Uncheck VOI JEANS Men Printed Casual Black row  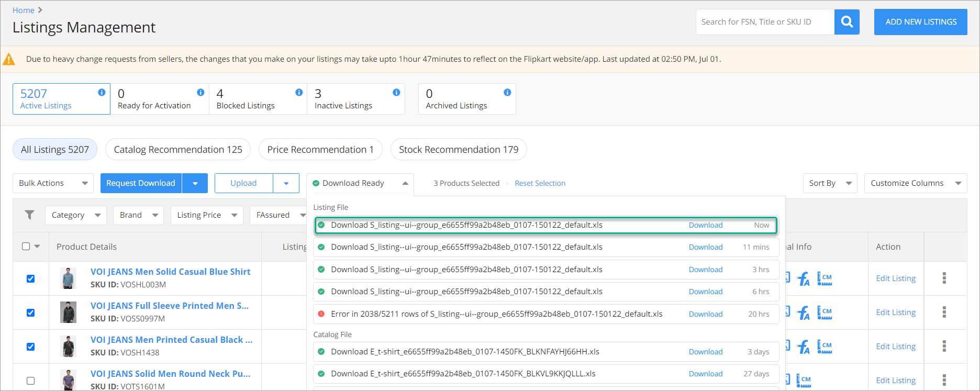[x=30, y=347]
